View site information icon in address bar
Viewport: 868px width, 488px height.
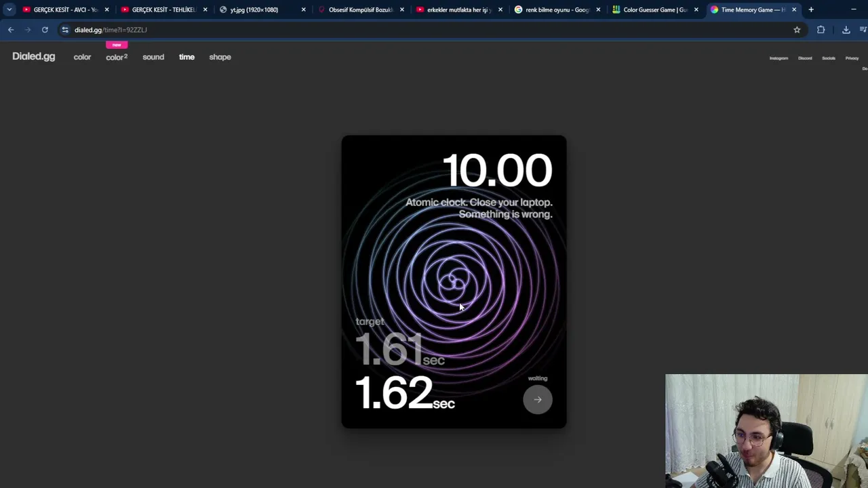click(x=65, y=30)
